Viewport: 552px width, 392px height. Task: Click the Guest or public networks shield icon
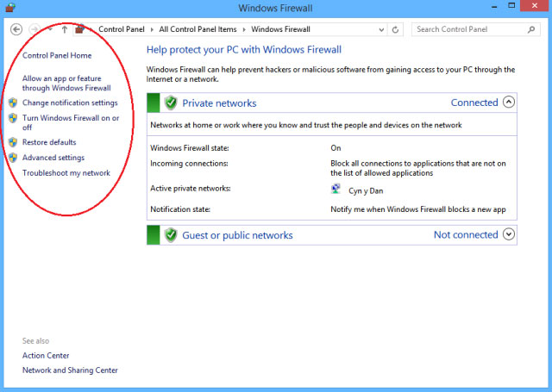171,235
